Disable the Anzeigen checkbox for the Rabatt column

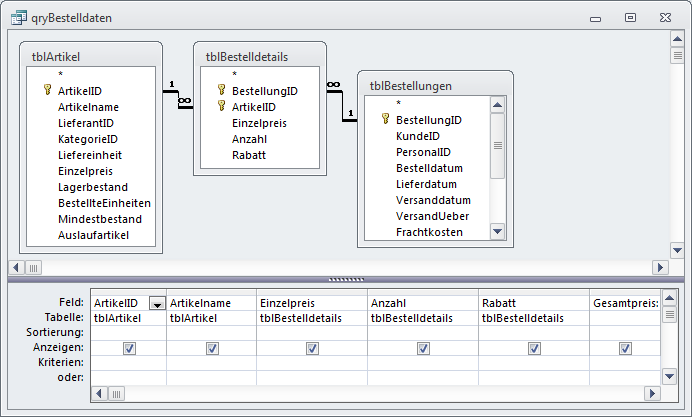point(534,348)
